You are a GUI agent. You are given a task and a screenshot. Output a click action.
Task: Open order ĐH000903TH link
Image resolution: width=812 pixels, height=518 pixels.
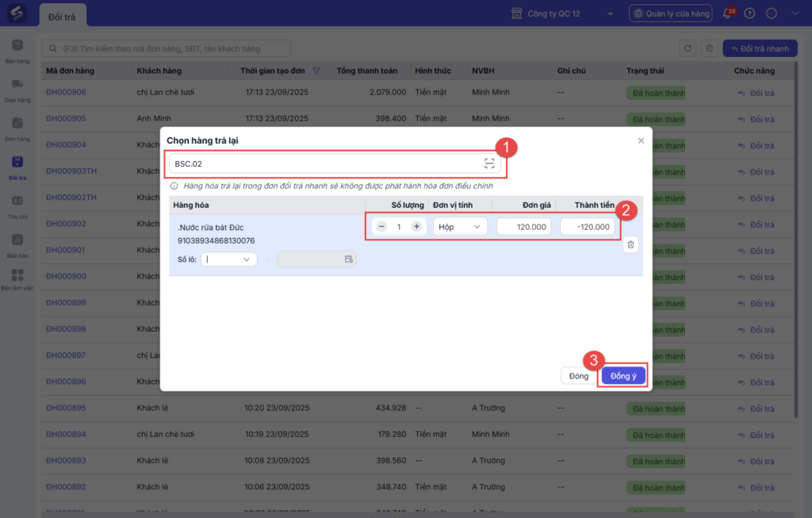coord(71,171)
